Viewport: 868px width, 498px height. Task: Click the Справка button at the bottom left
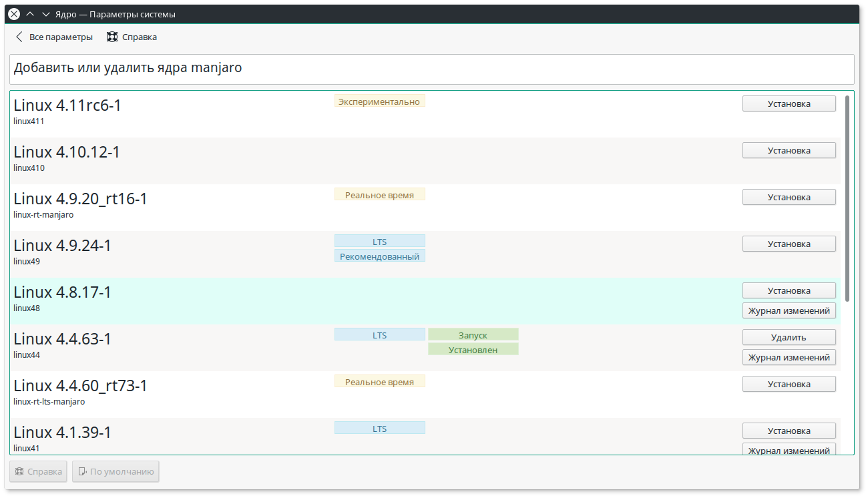click(39, 471)
